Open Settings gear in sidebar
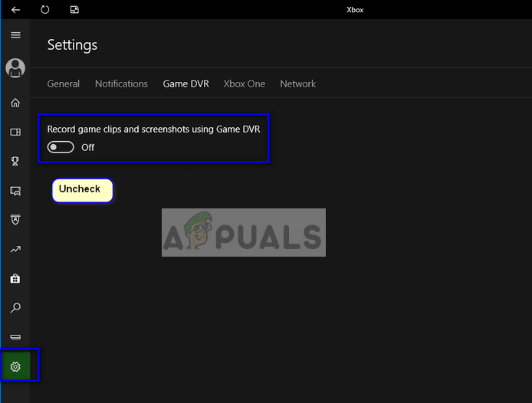Image resolution: width=532 pixels, height=403 pixels. tap(15, 366)
